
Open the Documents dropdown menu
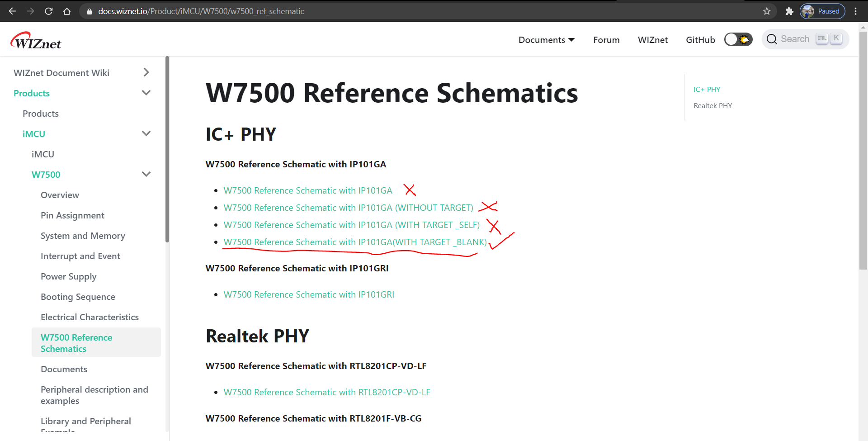(x=547, y=40)
